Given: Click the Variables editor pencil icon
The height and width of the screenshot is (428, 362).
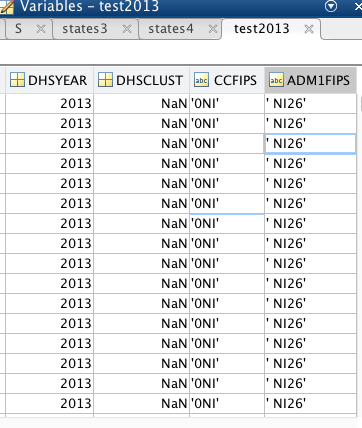Looking at the screenshot, I should pos(7,7).
